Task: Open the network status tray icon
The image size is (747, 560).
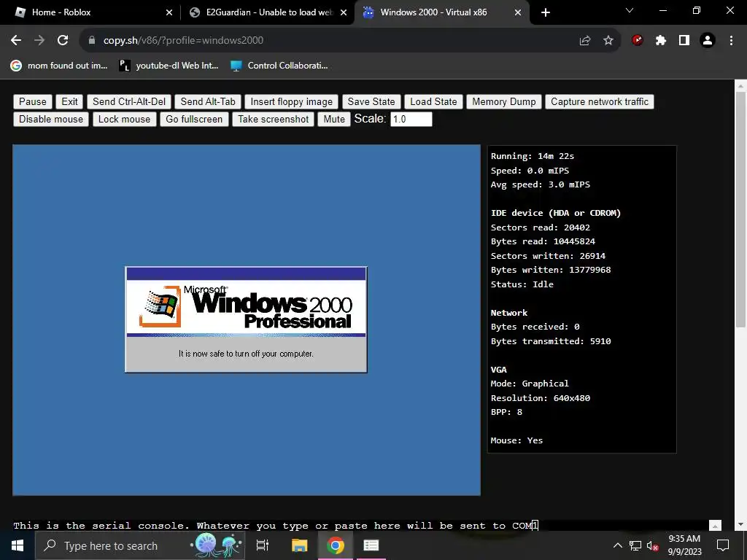Action: (635, 545)
